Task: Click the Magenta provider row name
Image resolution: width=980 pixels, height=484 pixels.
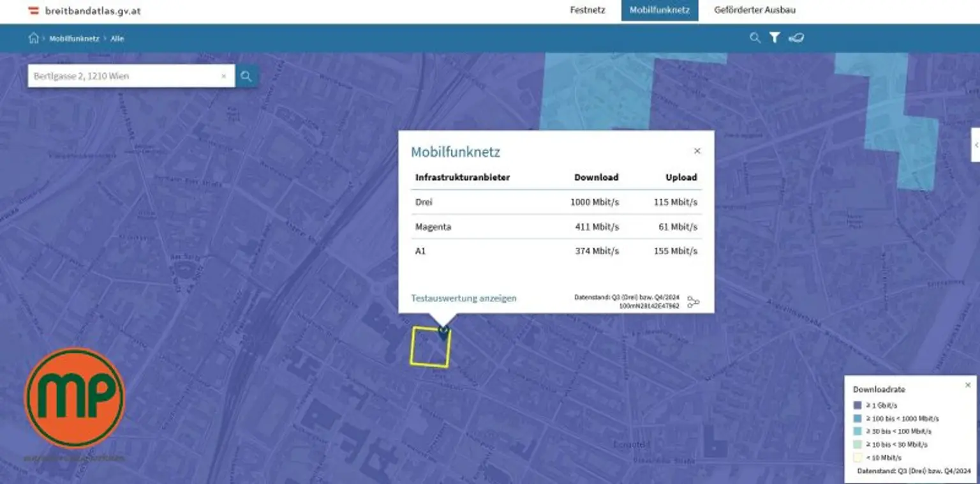Action: [x=433, y=227]
